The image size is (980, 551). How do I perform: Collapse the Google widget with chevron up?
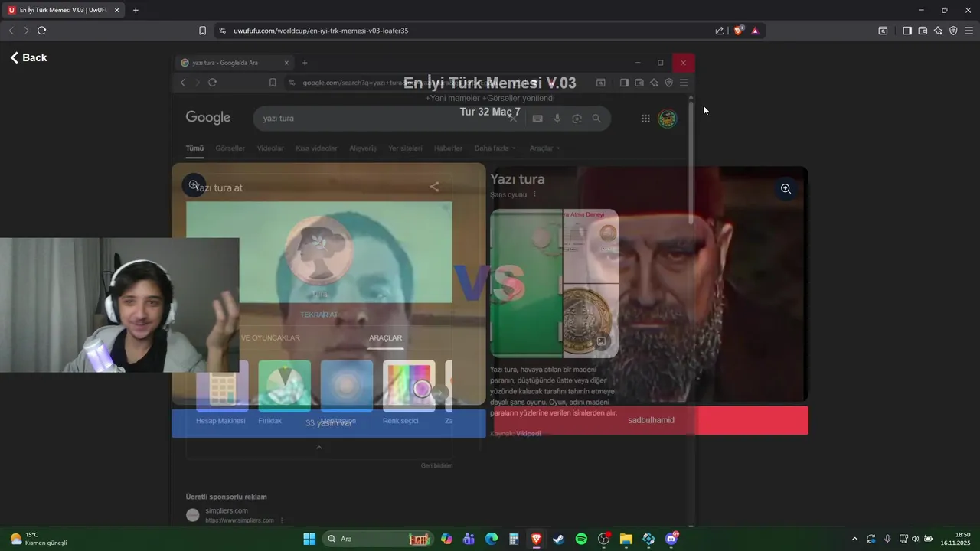(x=319, y=448)
